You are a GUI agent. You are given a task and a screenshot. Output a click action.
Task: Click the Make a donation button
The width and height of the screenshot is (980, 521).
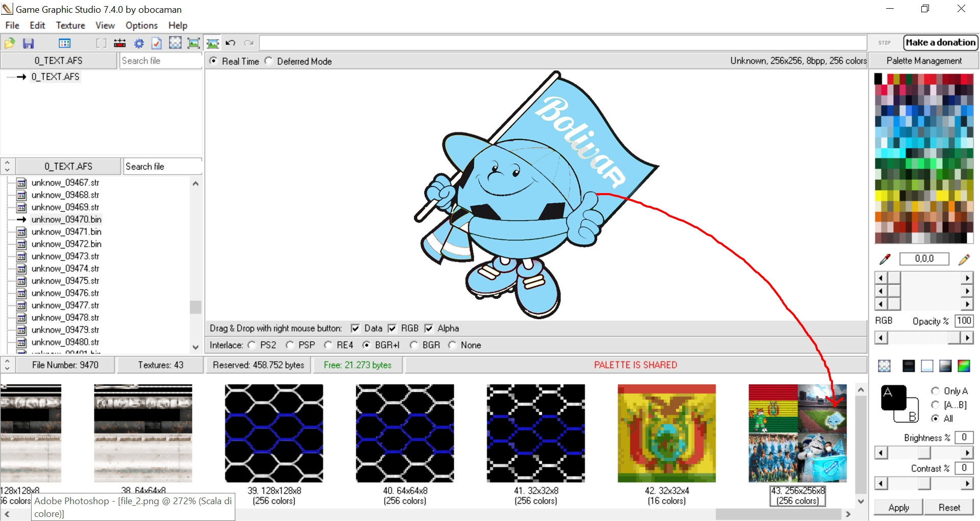coord(940,43)
